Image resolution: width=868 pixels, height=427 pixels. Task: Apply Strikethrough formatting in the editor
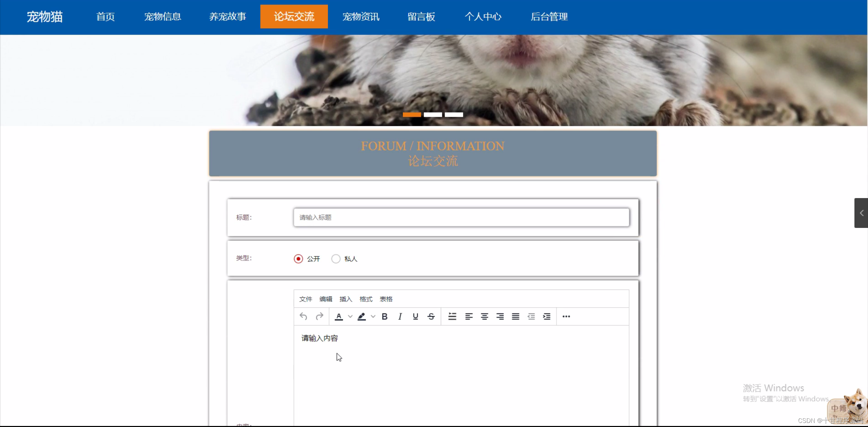click(x=431, y=316)
